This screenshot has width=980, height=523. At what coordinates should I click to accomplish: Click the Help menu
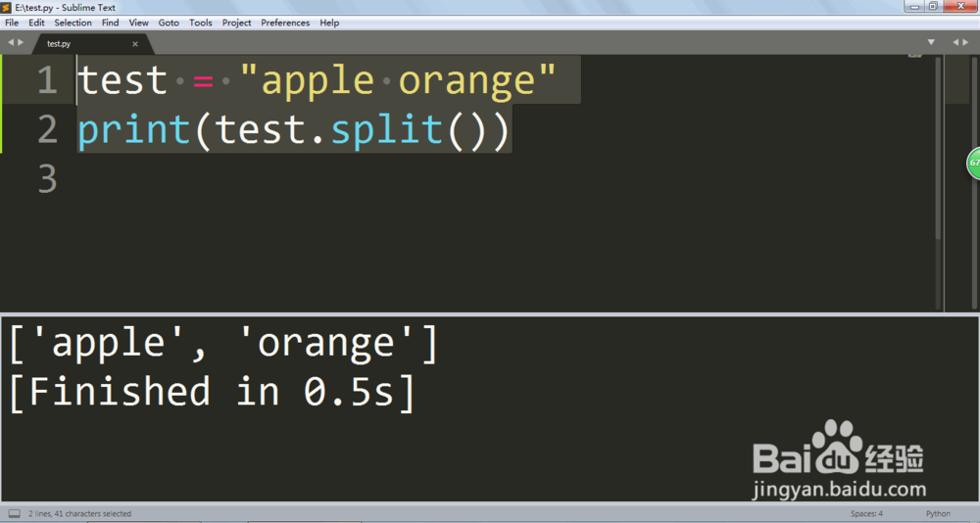[x=329, y=23]
